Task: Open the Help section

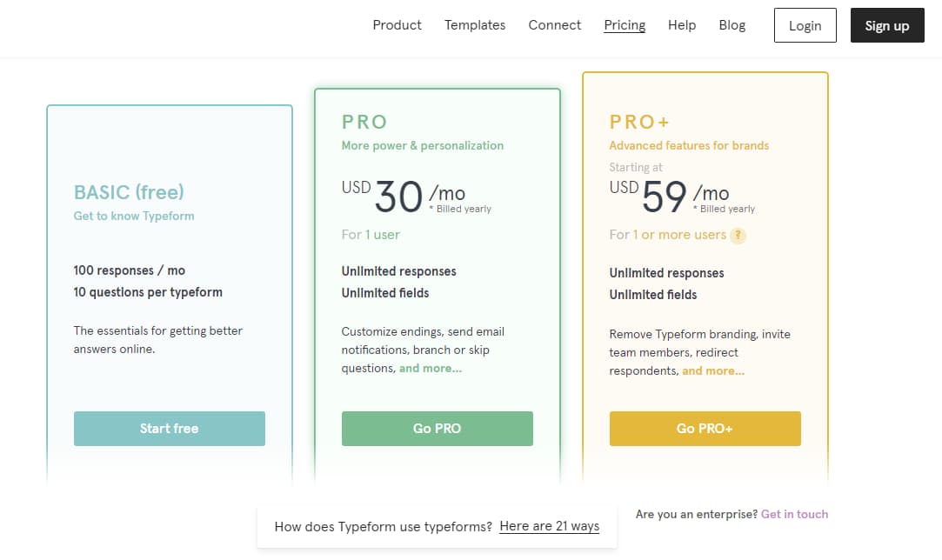Action: coord(682,24)
